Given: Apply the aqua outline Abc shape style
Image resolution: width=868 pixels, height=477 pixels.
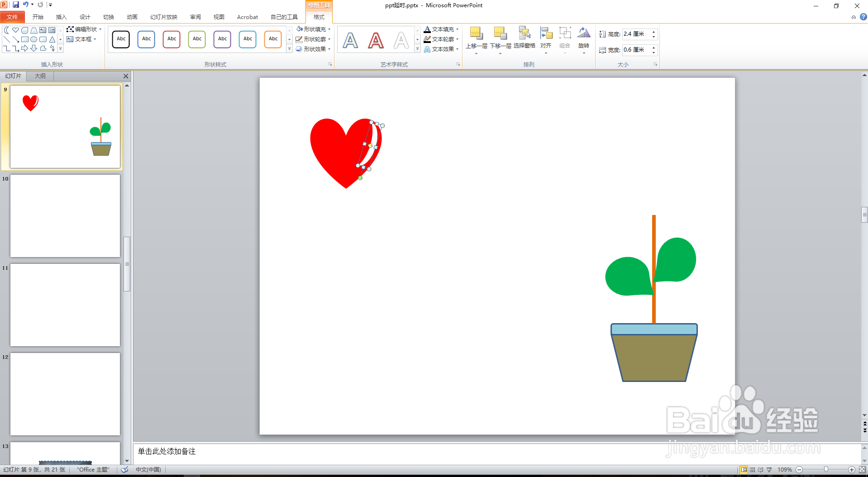Looking at the screenshot, I should pos(248,39).
